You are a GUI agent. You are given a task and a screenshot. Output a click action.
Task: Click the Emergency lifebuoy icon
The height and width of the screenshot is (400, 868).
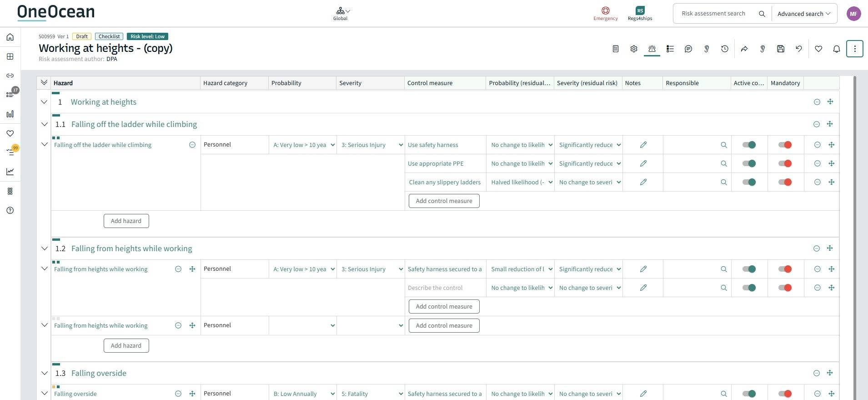[x=605, y=11]
